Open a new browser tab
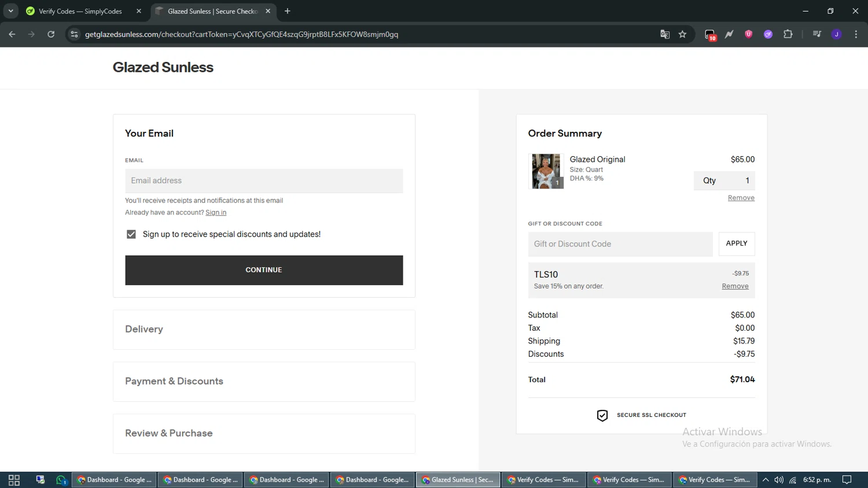This screenshot has width=868, height=488. [x=288, y=11]
